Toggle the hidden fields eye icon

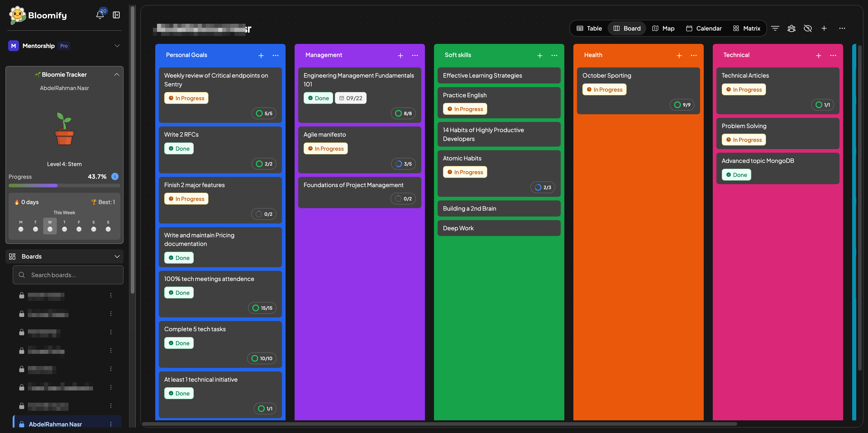[x=807, y=28]
